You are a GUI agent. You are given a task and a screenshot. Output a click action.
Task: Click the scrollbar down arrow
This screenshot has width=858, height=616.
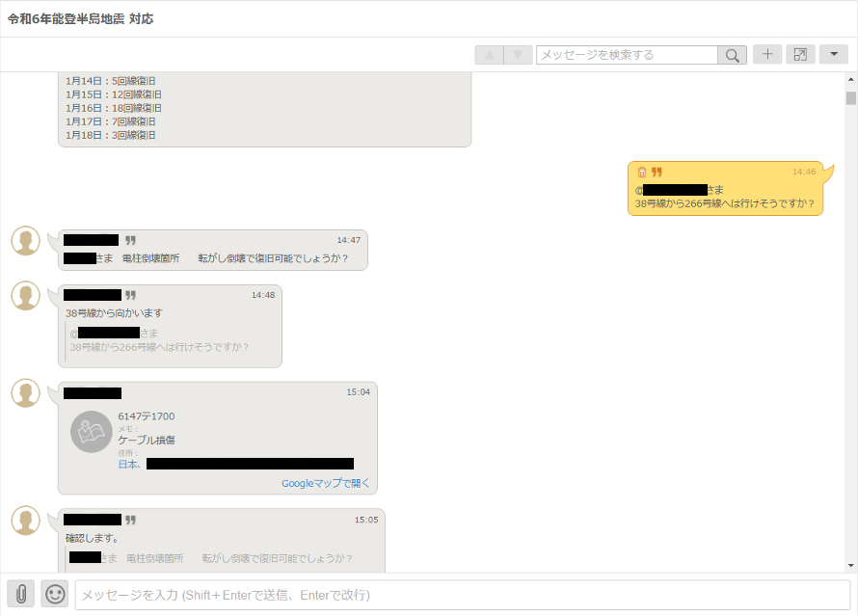point(851,566)
